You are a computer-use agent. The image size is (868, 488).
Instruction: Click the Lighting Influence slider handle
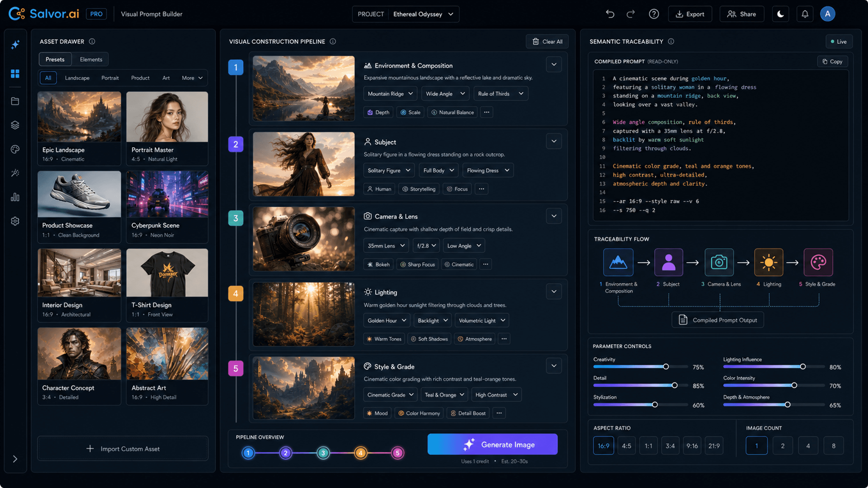[803, 367]
